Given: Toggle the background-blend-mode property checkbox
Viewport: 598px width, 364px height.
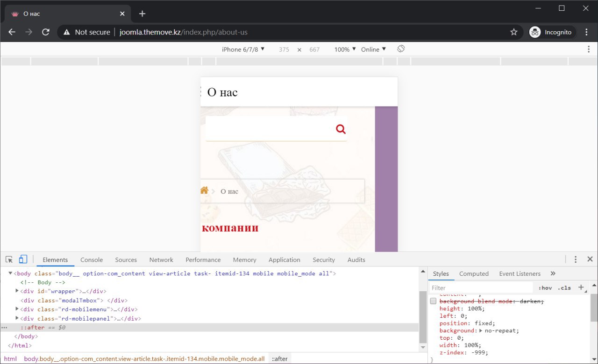Looking at the screenshot, I should [x=433, y=301].
